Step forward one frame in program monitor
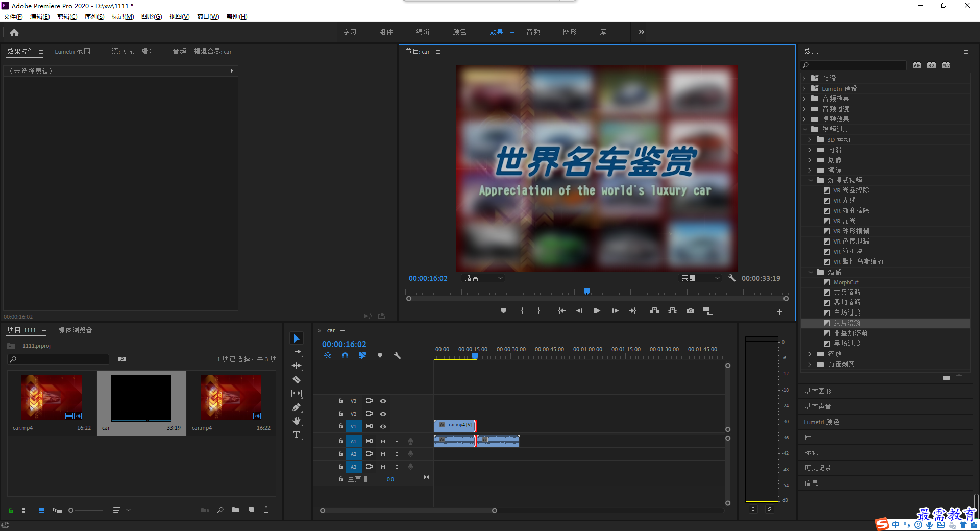The image size is (980, 531). pyautogui.click(x=615, y=311)
